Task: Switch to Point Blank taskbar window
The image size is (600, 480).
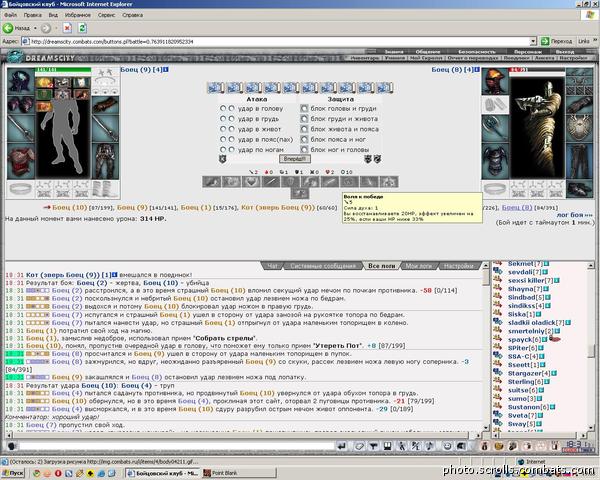Action: pos(239,473)
